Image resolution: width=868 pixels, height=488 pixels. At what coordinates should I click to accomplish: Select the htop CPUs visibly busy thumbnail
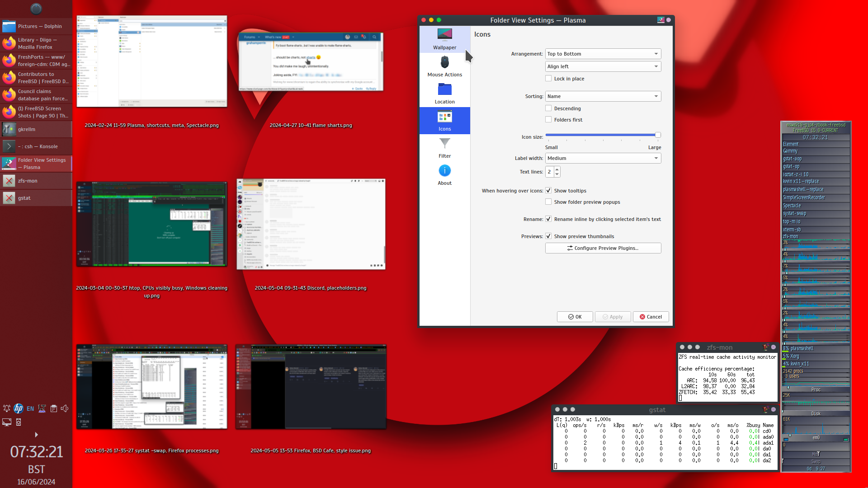(x=152, y=224)
